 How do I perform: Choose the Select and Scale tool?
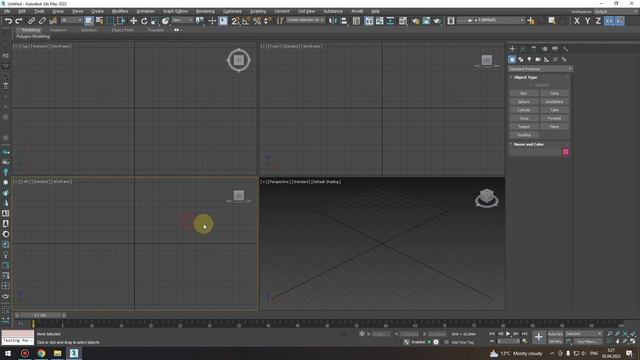pos(155,21)
